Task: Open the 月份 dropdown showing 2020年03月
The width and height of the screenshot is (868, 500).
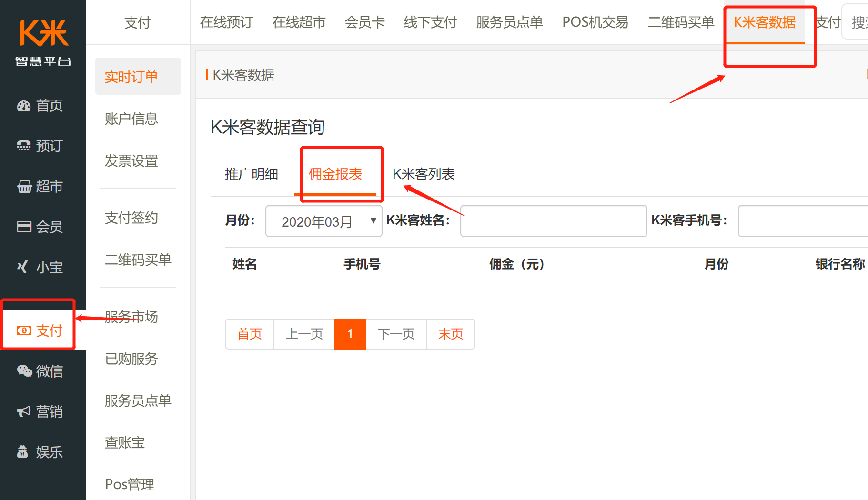Action: point(324,221)
